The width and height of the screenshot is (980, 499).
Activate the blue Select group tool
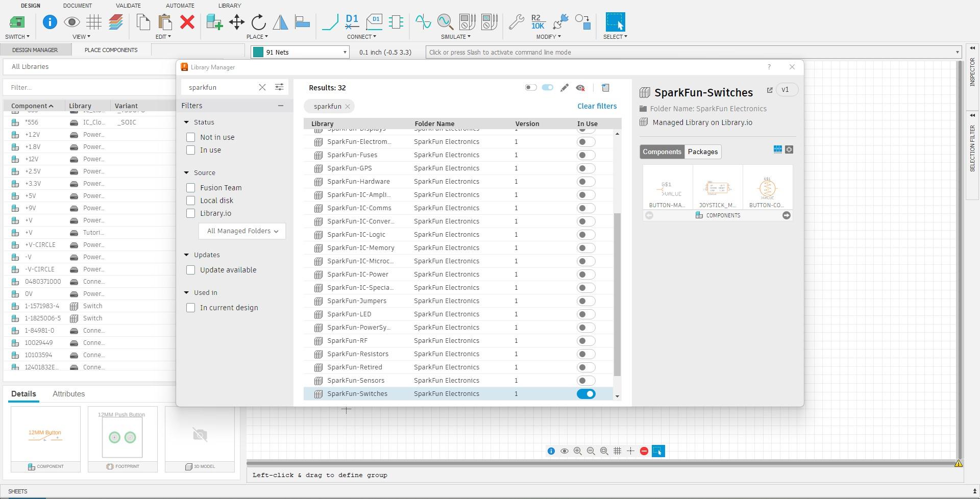tap(615, 22)
